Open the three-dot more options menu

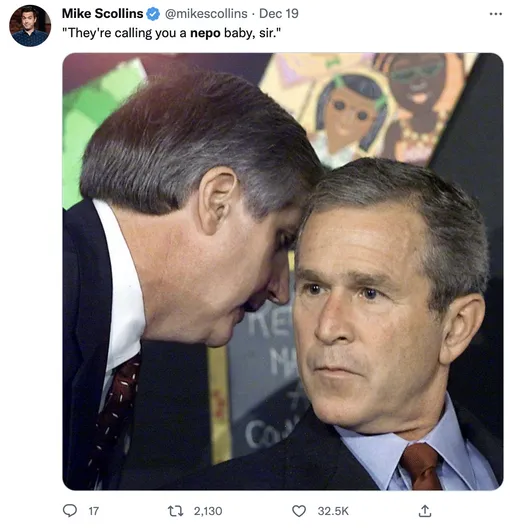tap(495, 14)
